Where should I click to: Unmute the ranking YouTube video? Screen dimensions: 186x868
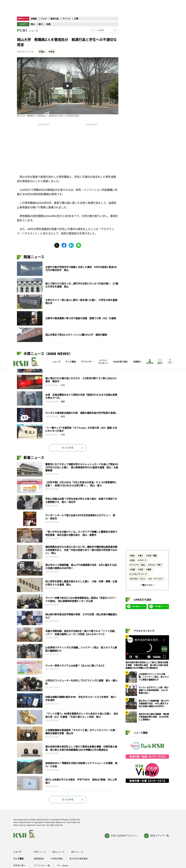(x=137, y=657)
